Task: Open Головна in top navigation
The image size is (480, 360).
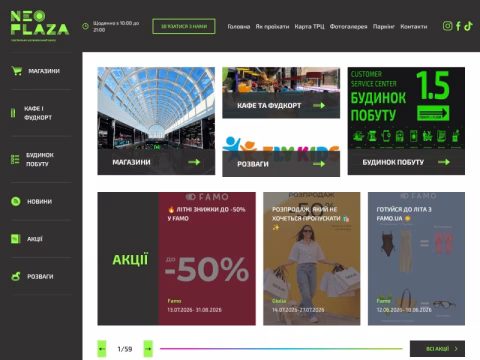Action: tap(239, 26)
